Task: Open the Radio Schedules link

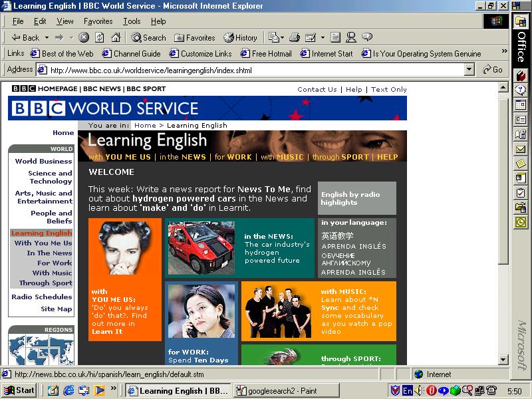Action: tap(42, 297)
